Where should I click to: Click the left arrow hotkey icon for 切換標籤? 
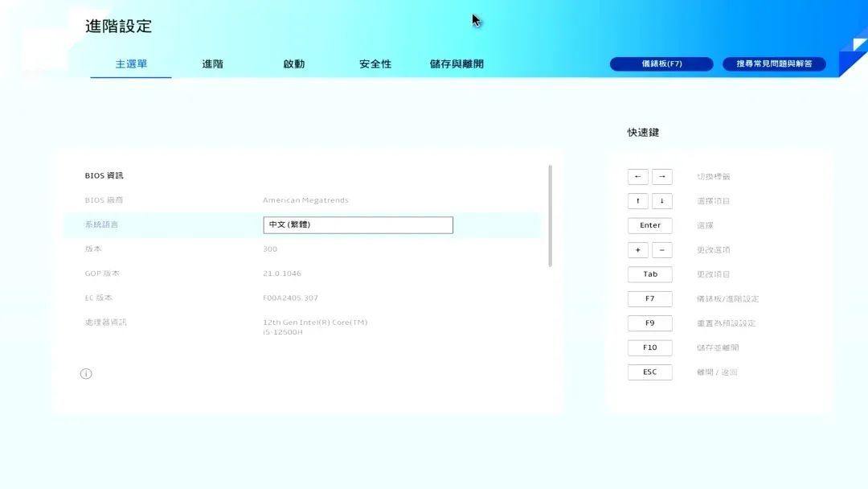[637, 176]
